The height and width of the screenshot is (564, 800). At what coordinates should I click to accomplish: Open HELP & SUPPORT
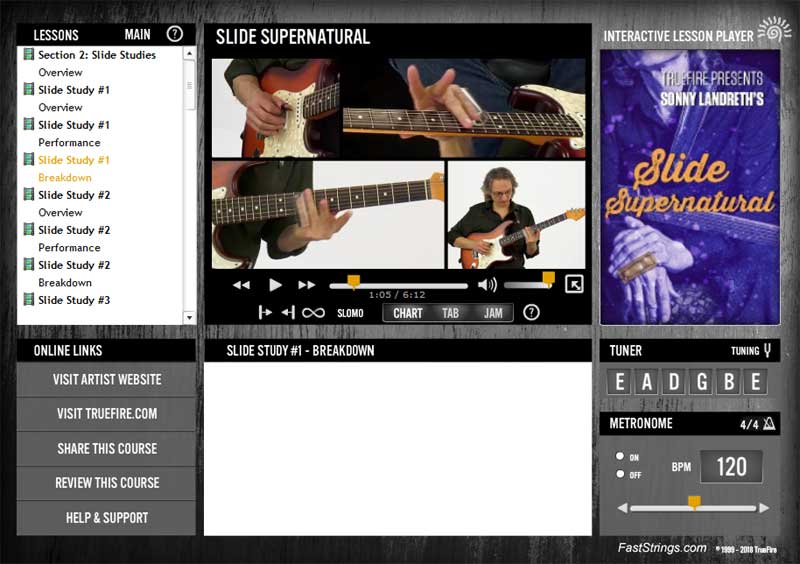click(x=107, y=518)
